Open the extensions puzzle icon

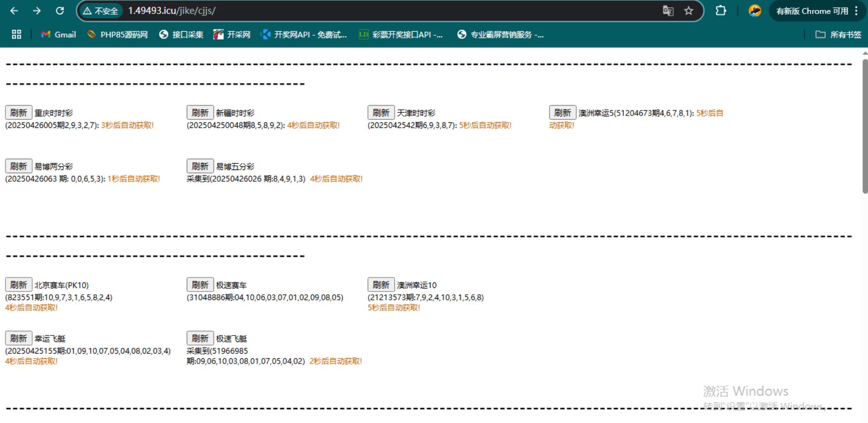(721, 11)
